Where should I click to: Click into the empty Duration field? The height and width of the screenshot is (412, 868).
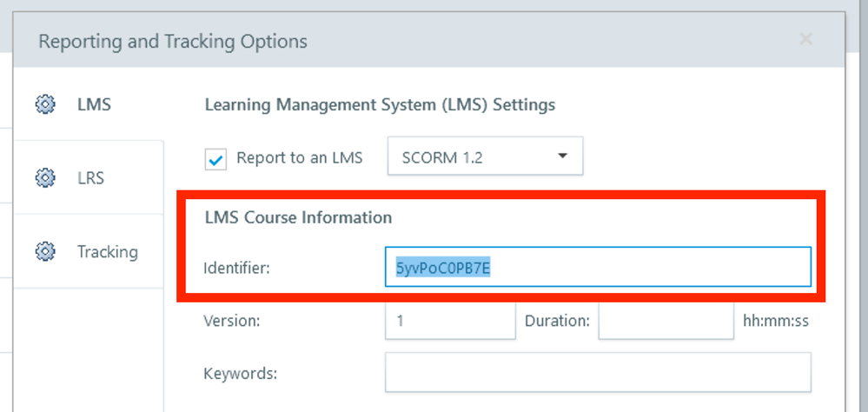666,321
